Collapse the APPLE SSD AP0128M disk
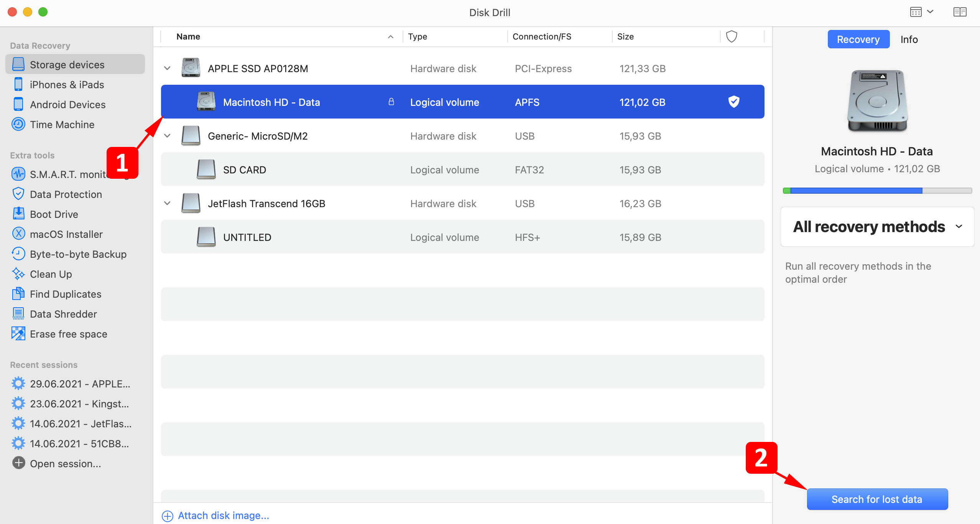The height and width of the screenshot is (524, 980). tap(167, 68)
